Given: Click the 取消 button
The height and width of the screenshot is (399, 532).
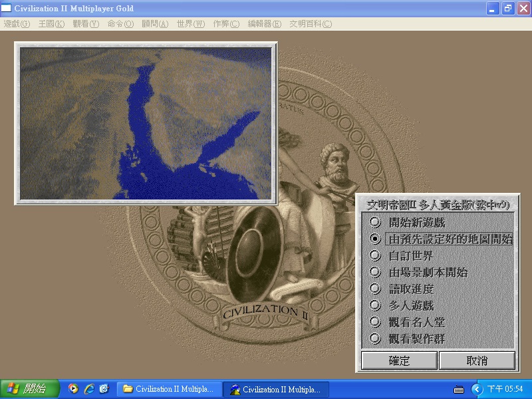Looking at the screenshot, I should (x=477, y=360).
